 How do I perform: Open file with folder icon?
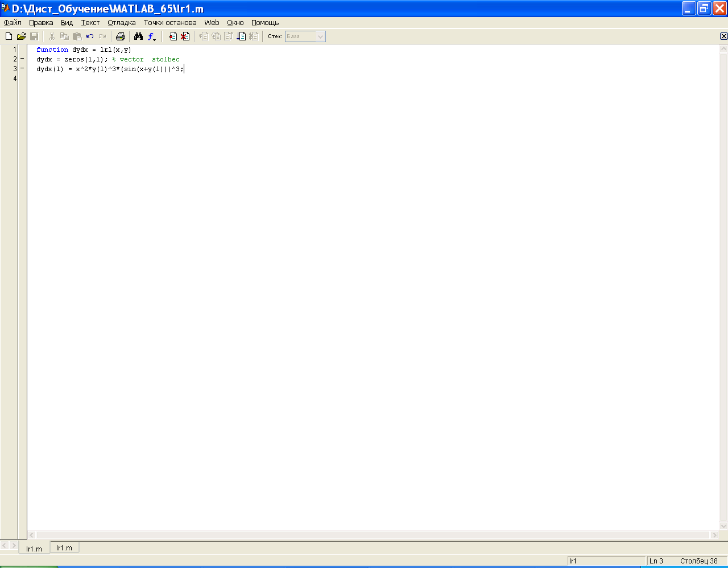pos(22,36)
